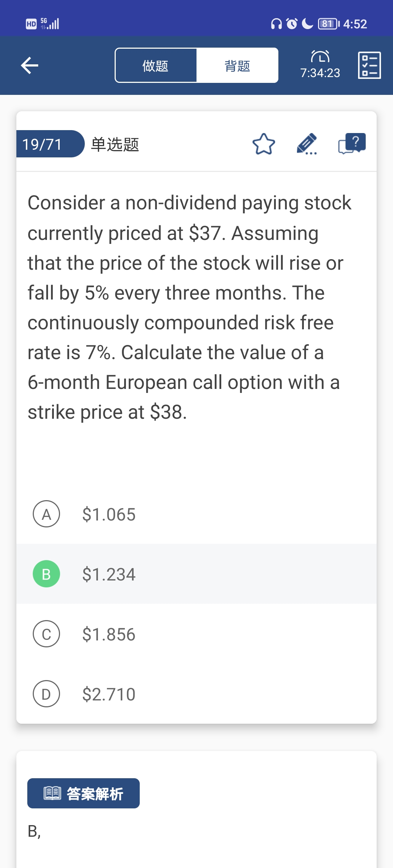The image size is (393, 868).
Task: Open the answer sheet list icon
Action: [369, 65]
